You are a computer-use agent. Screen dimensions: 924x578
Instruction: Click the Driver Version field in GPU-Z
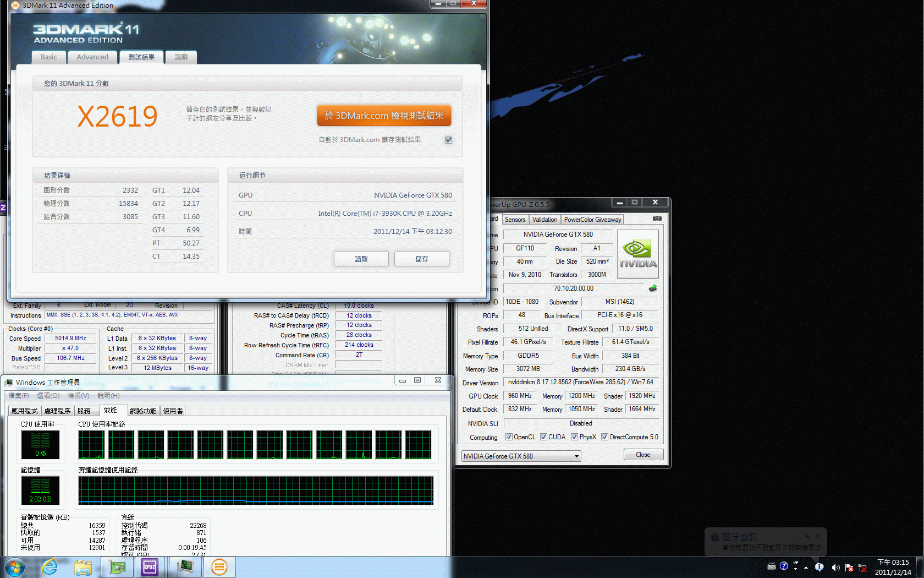(x=580, y=382)
